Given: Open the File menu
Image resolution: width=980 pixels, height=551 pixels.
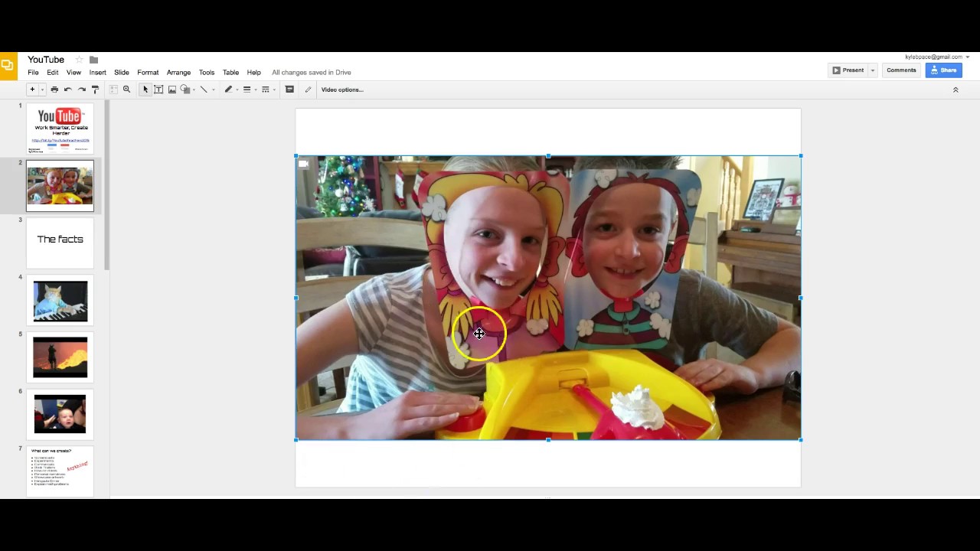Looking at the screenshot, I should point(33,73).
